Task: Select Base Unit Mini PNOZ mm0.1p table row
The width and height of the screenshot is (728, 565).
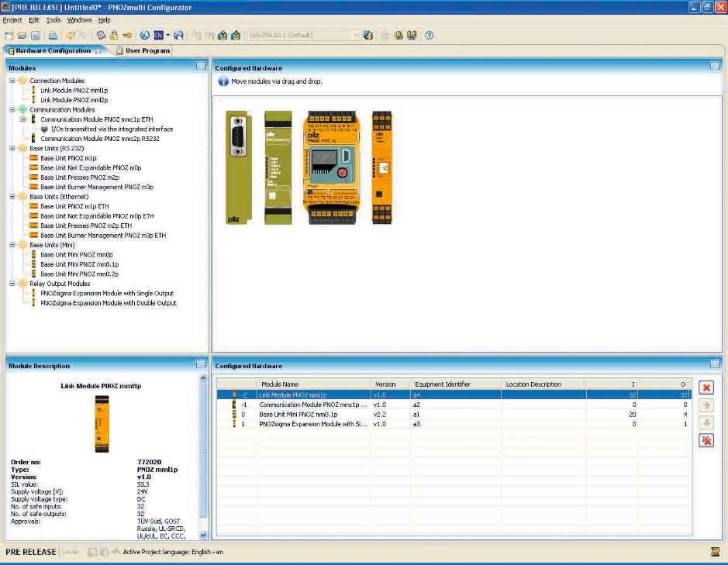Action: 454,415
